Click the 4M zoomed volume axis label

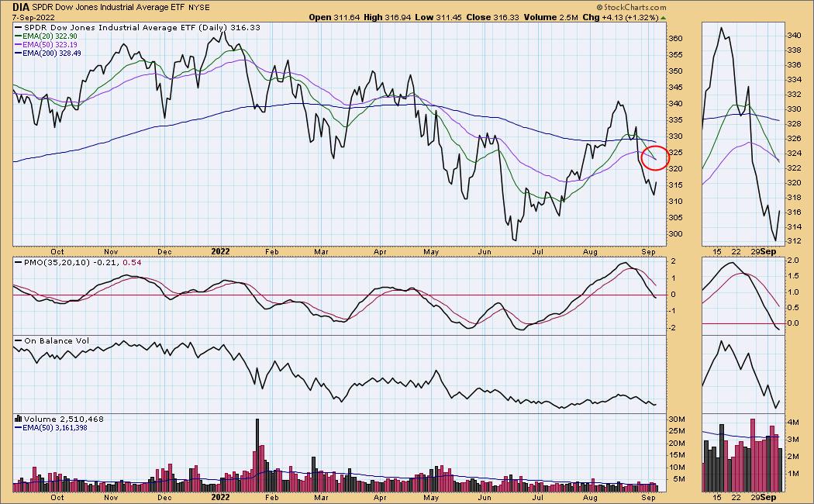[x=793, y=423]
